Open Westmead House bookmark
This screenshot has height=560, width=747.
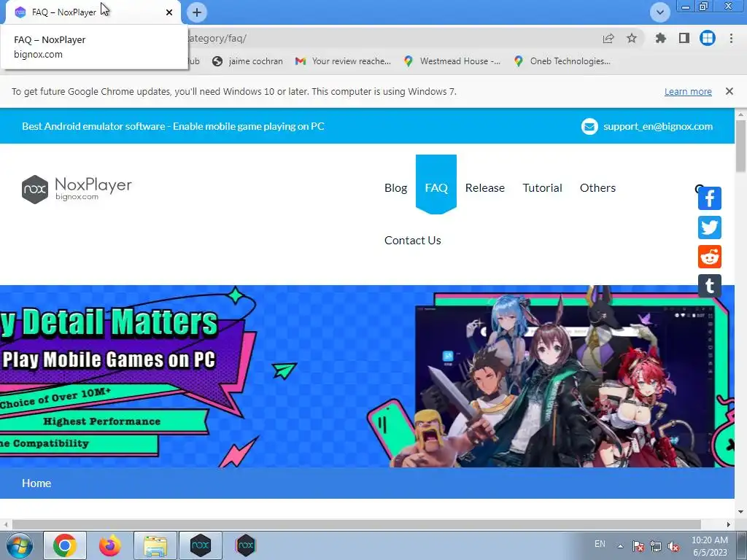coord(452,61)
